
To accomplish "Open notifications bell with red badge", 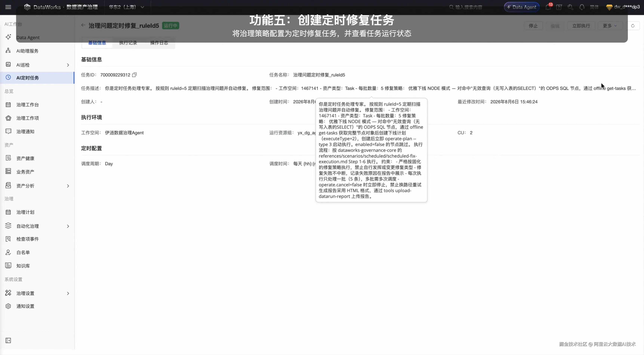I will 548,7.
